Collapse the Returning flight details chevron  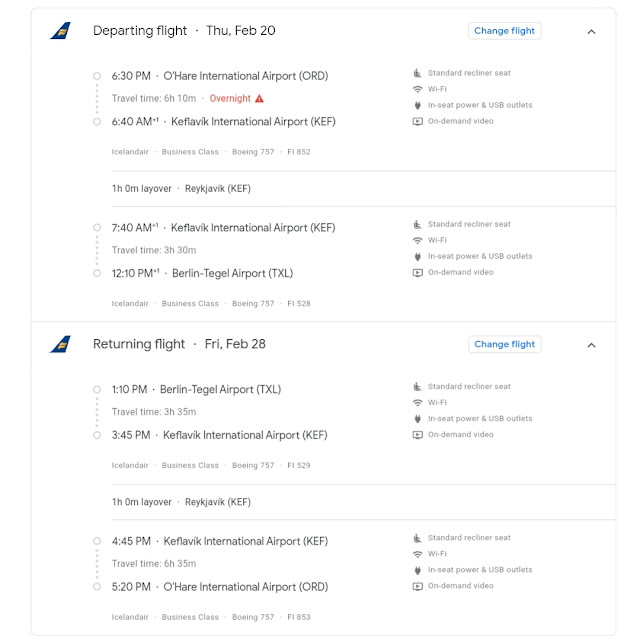[x=591, y=345]
